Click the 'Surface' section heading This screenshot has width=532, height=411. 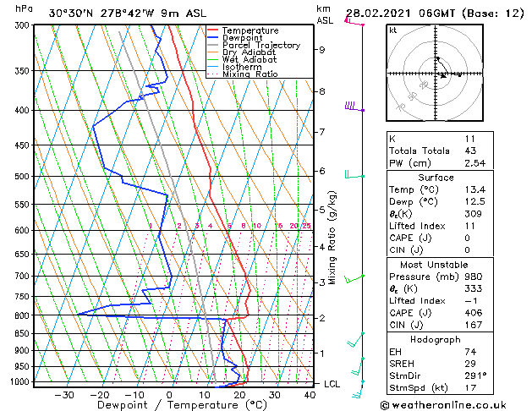(x=436, y=178)
